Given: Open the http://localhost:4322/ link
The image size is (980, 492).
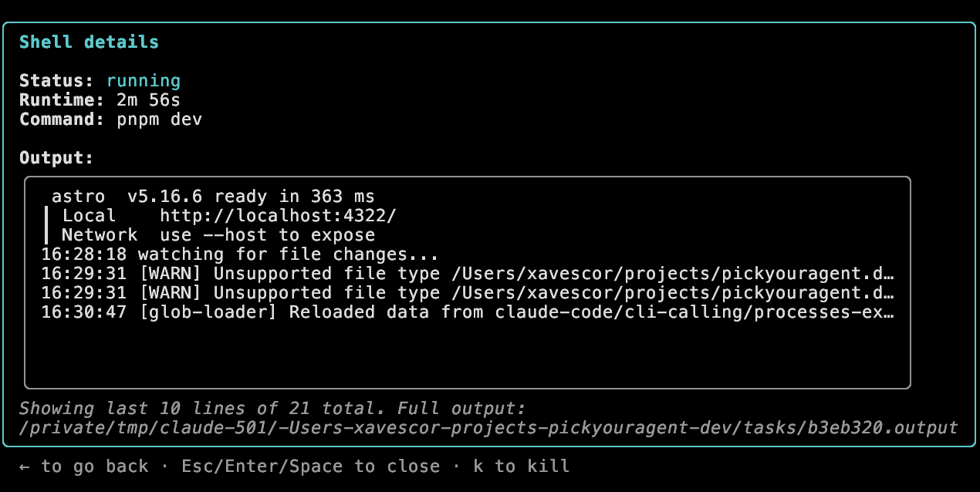Looking at the screenshot, I should pos(278,216).
